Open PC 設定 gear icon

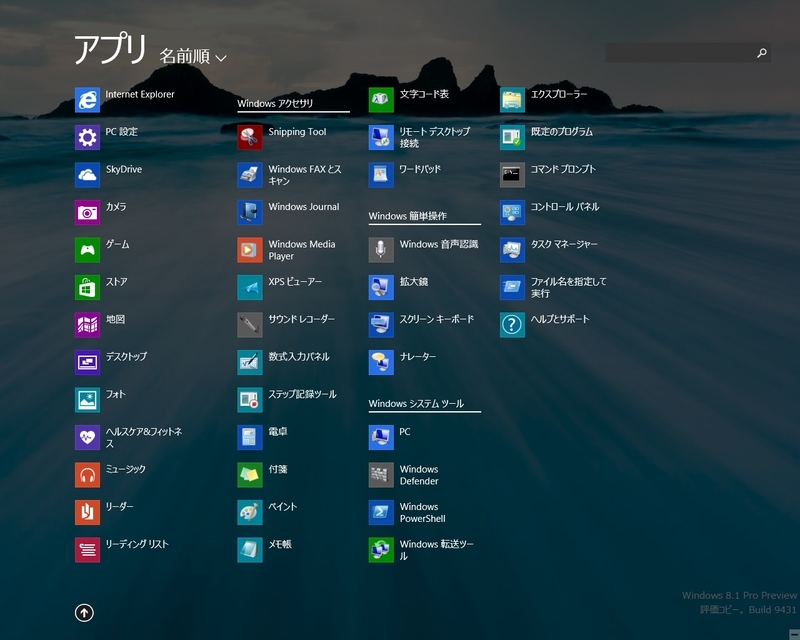click(87, 137)
